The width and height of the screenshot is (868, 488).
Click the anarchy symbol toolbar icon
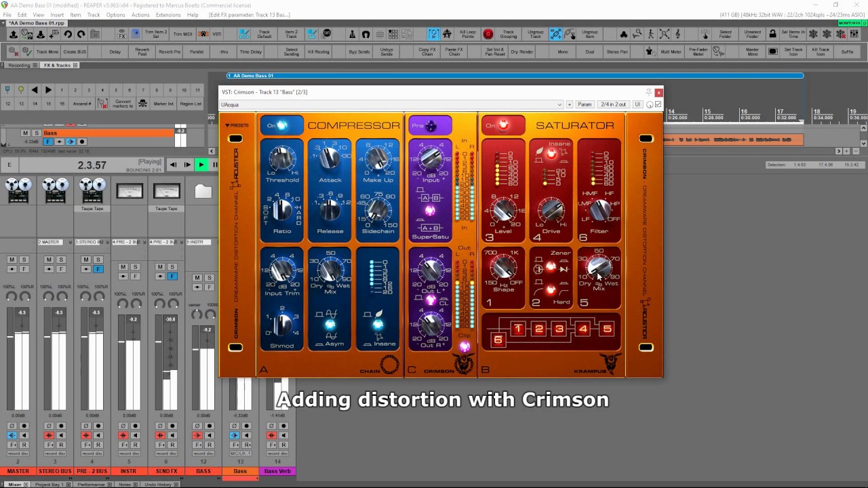click(447, 34)
